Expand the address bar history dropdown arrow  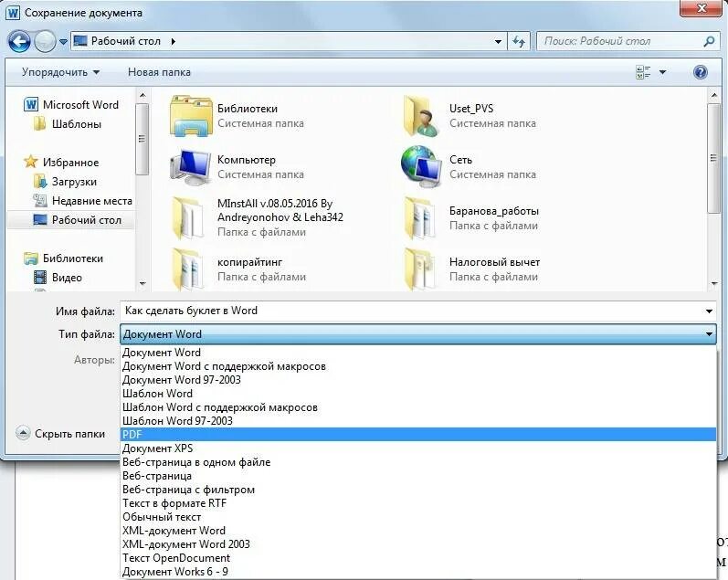coord(498,41)
